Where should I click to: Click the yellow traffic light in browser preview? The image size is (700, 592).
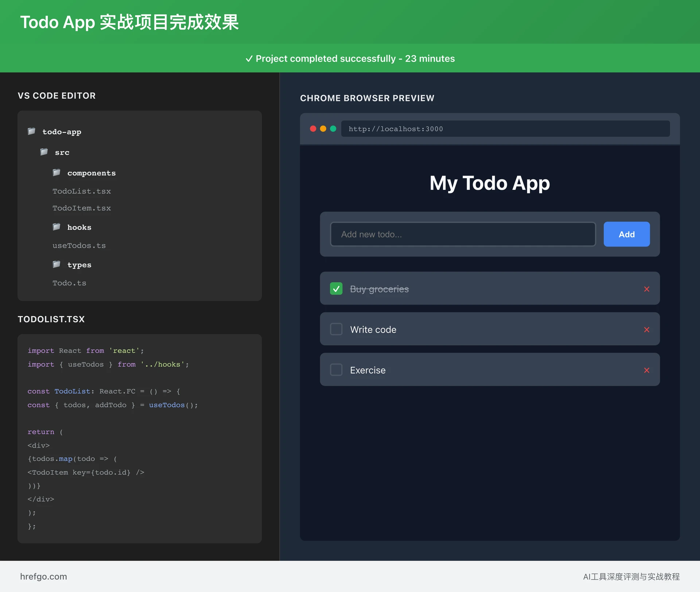pos(323,129)
